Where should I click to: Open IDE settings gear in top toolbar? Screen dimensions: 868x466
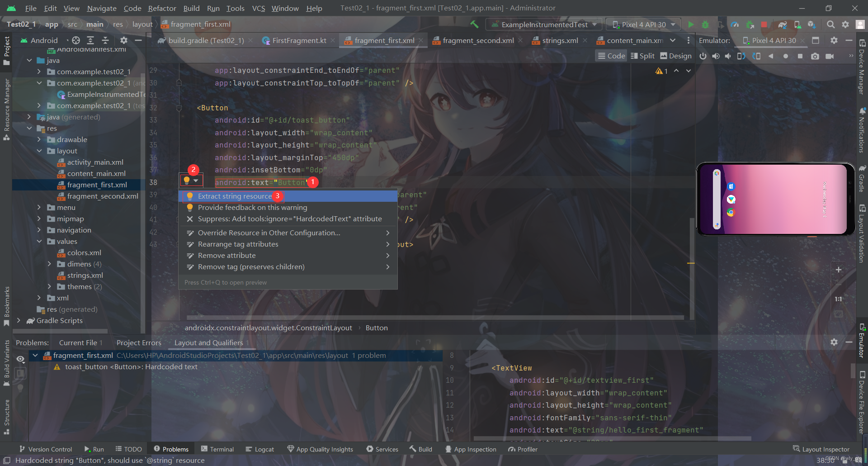845,24
